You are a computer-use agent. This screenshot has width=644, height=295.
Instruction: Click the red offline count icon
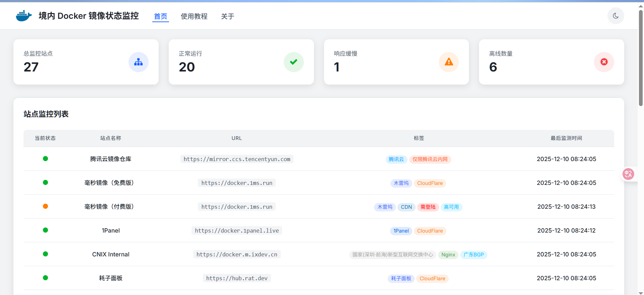pyautogui.click(x=604, y=62)
